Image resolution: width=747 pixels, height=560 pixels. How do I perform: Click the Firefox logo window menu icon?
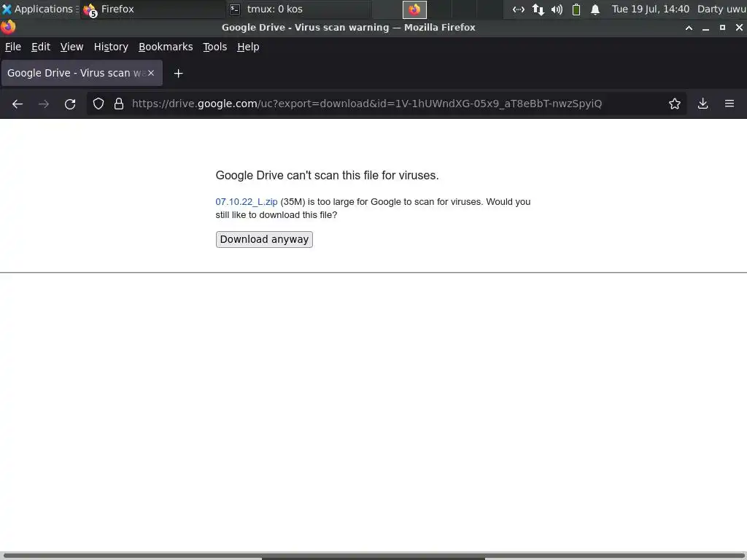tap(8, 27)
